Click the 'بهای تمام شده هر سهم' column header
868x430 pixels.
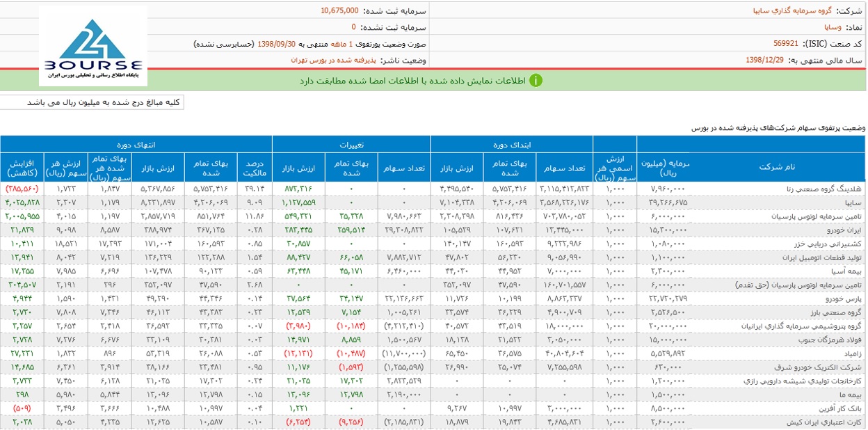tap(109, 167)
